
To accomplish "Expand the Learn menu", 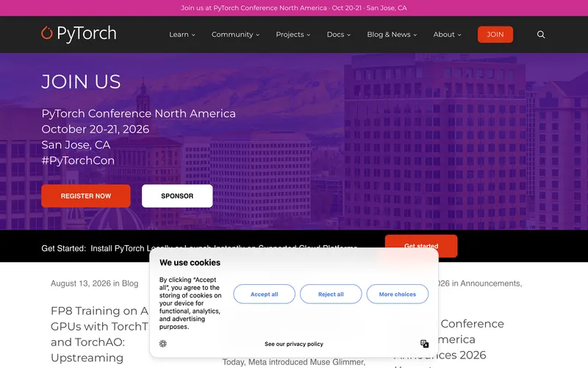I will [182, 35].
